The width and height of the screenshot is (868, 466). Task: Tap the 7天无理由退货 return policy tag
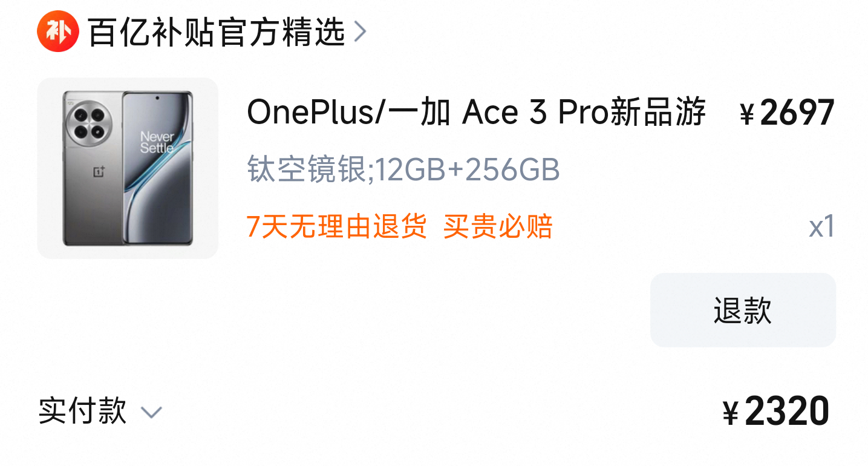click(336, 227)
